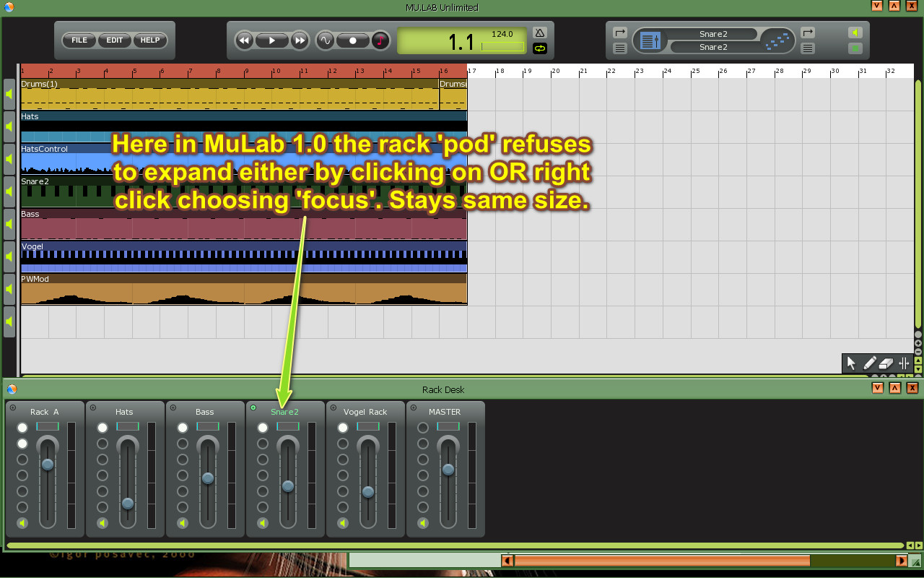This screenshot has width=924, height=578.
Task: Click the Bass rack title
Action: pyautogui.click(x=205, y=412)
